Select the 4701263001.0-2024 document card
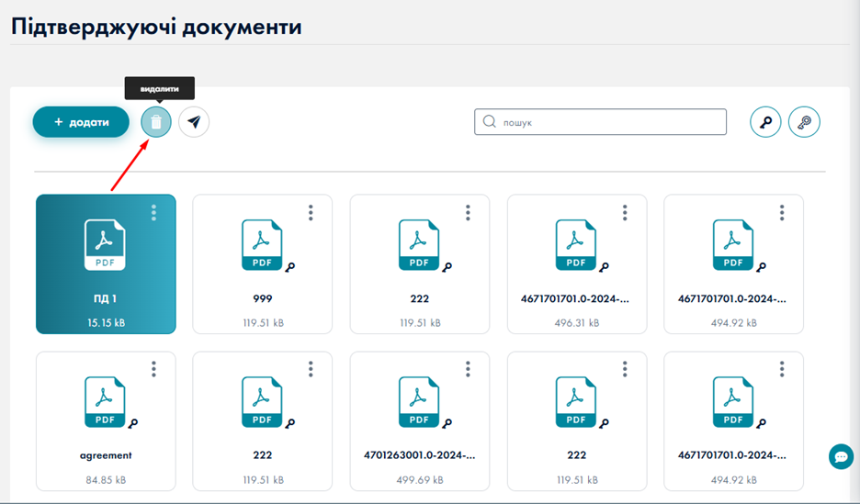Viewport: 860px width, 504px height. [419, 420]
